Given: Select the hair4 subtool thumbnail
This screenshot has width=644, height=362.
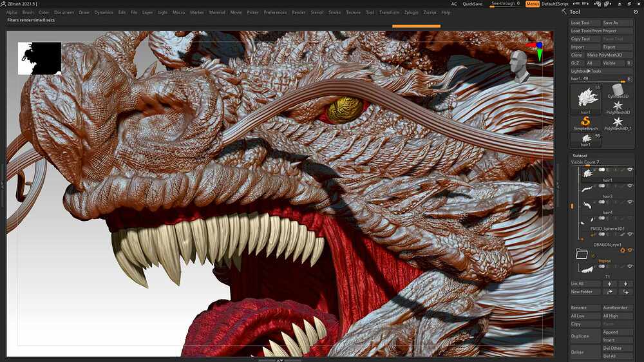Looking at the screenshot, I should pos(588,205).
